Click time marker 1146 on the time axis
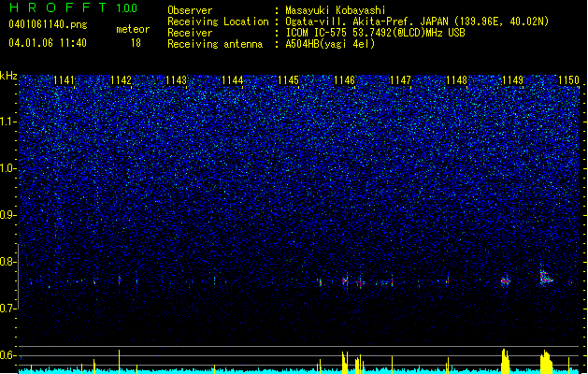588x374 pixels. (344, 80)
